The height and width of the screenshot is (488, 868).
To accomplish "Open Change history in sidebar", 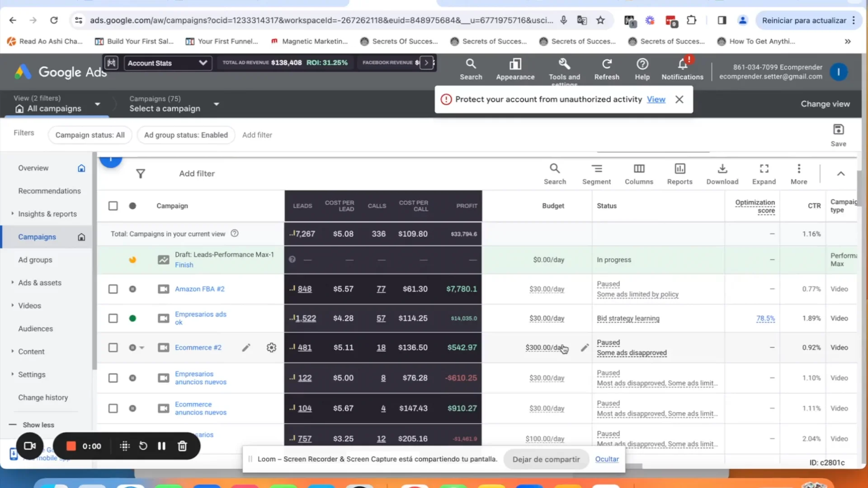I will 43,398.
